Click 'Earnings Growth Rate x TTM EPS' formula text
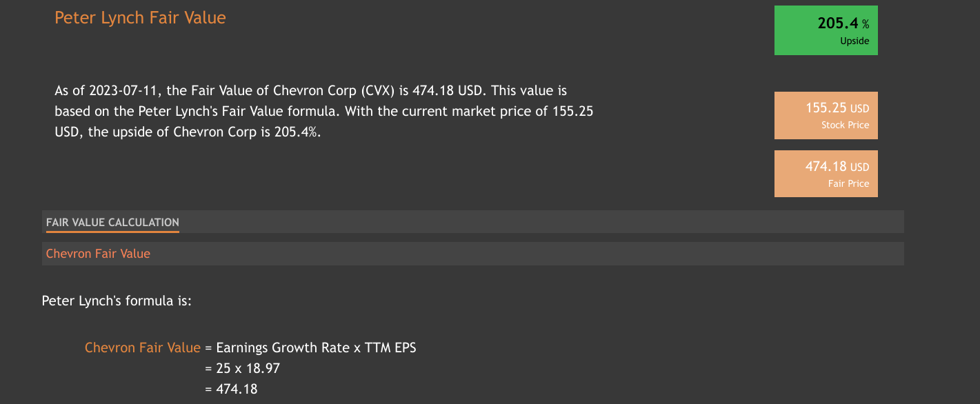980x404 pixels. 316,348
